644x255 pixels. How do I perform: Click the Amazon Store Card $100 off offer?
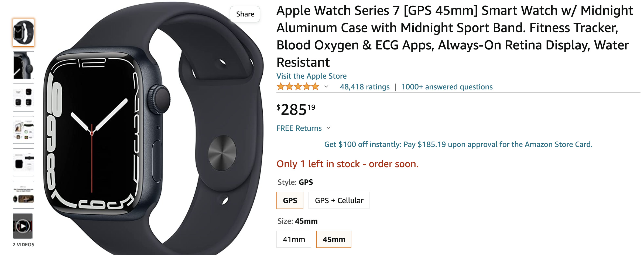(x=458, y=145)
